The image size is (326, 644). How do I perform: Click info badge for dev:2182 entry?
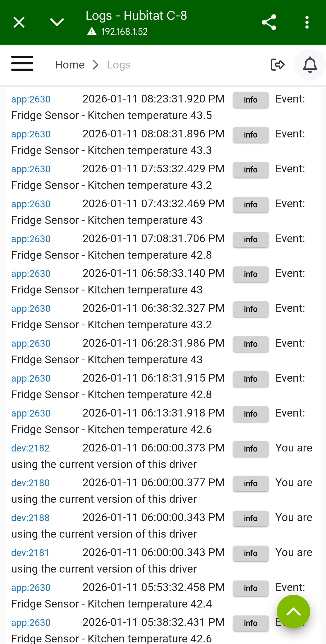tap(251, 449)
